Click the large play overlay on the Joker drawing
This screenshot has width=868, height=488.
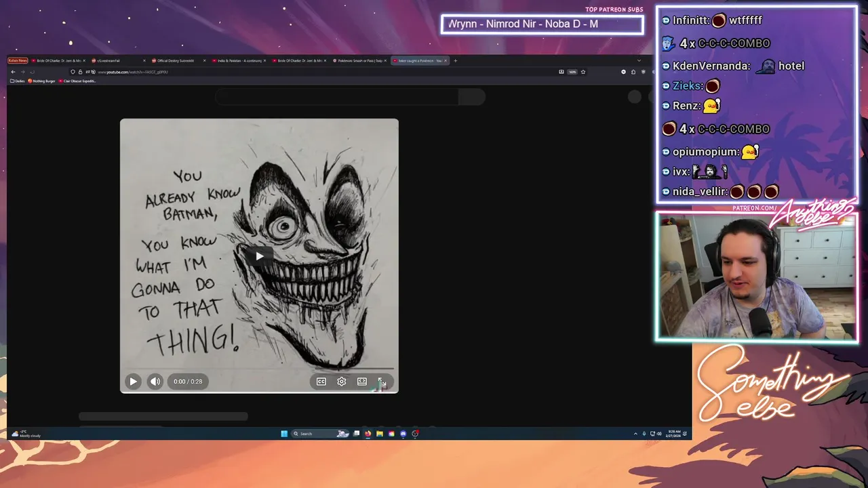coord(259,256)
